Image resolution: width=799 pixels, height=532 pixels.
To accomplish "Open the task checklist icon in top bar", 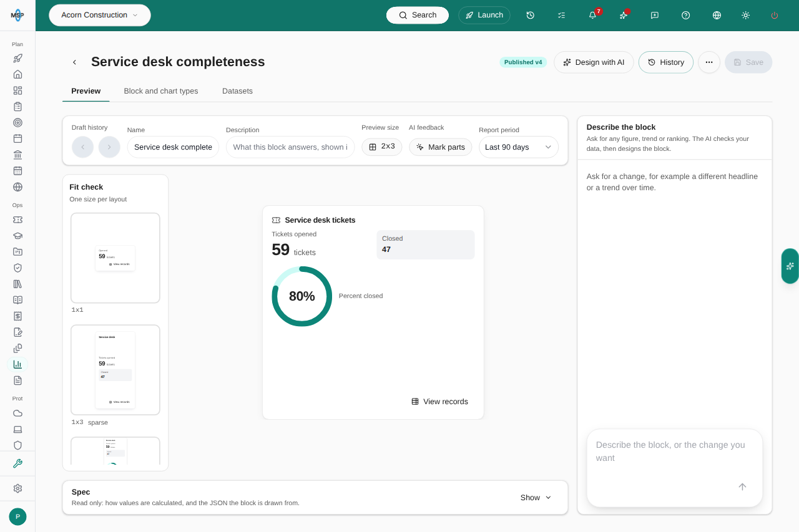I will [x=561, y=15].
